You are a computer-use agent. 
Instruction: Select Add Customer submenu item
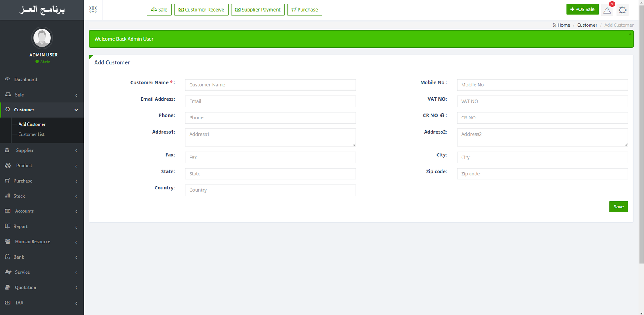pyautogui.click(x=32, y=124)
